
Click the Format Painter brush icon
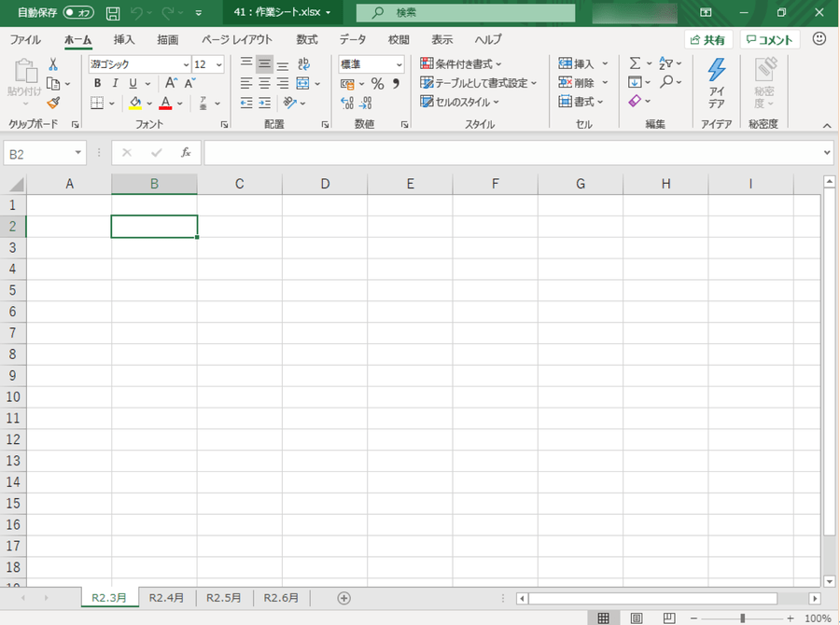point(53,103)
